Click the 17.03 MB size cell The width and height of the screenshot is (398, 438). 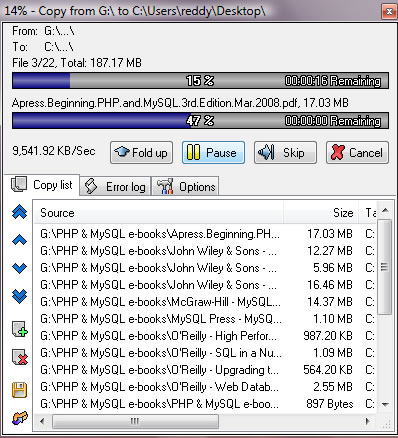coord(330,234)
